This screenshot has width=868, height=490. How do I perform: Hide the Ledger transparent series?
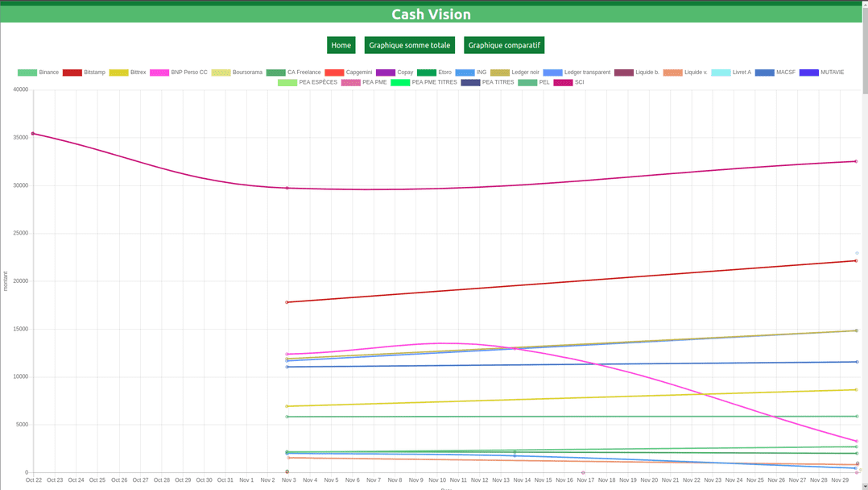click(x=577, y=73)
